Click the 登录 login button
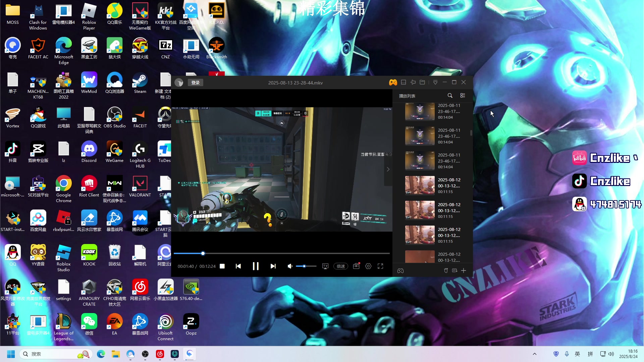 [196, 82]
